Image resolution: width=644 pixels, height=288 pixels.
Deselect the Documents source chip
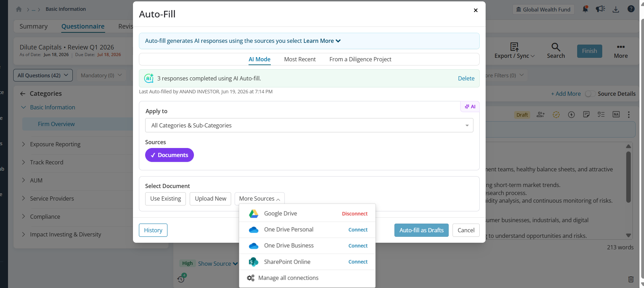coord(170,155)
